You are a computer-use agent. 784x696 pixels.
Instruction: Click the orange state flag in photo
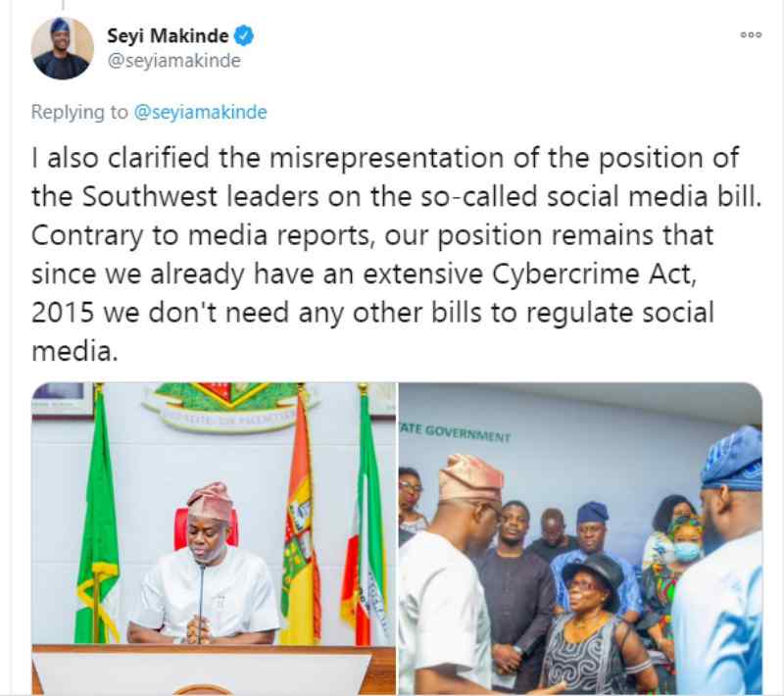(301, 518)
